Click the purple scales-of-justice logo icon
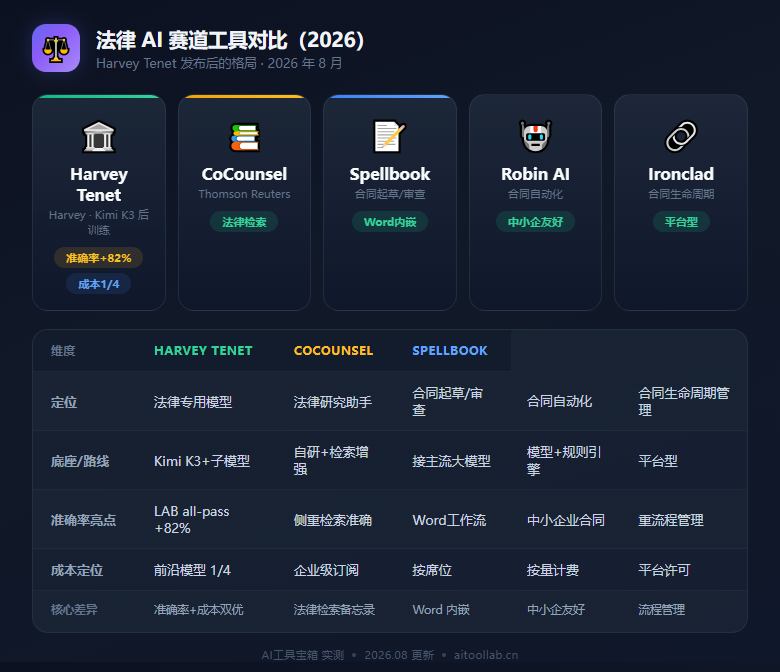 pos(56,48)
